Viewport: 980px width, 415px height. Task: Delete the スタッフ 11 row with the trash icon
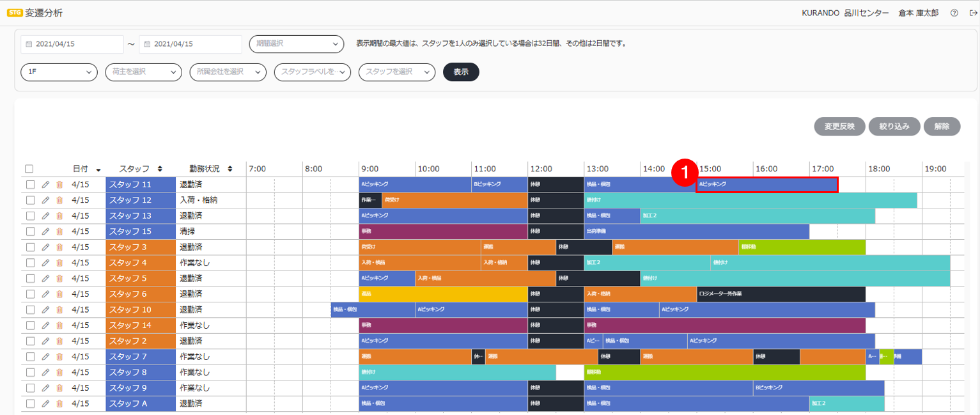coord(59,184)
